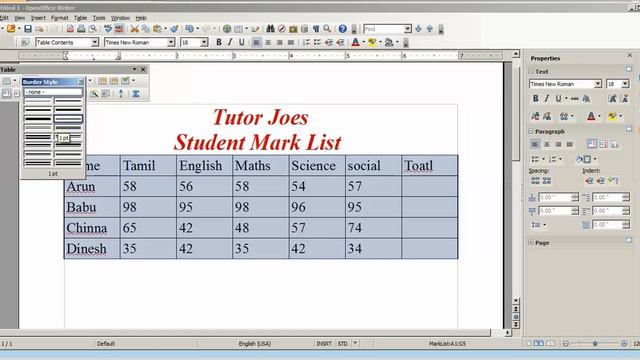The width and height of the screenshot is (640, 360).
Task: Click the Increase Indent icon in Properties sidebar
Action: (589, 180)
